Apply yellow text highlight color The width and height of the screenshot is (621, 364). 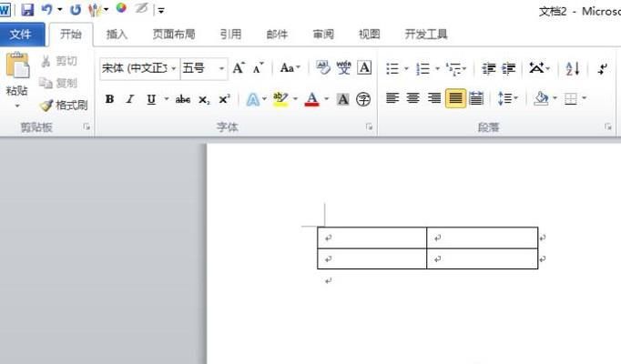pyautogui.click(x=280, y=99)
